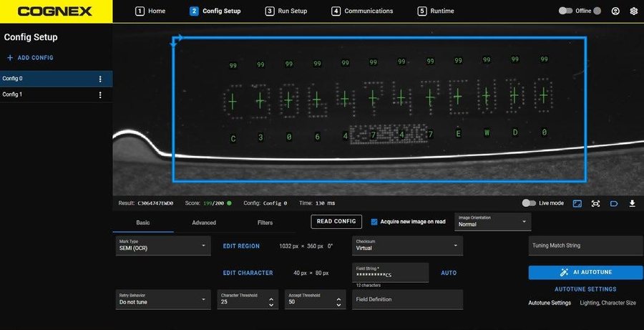Image resolution: width=644 pixels, height=330 pixels.
Task: Toggle the Offline connection switch
Action: coord(565,11)
